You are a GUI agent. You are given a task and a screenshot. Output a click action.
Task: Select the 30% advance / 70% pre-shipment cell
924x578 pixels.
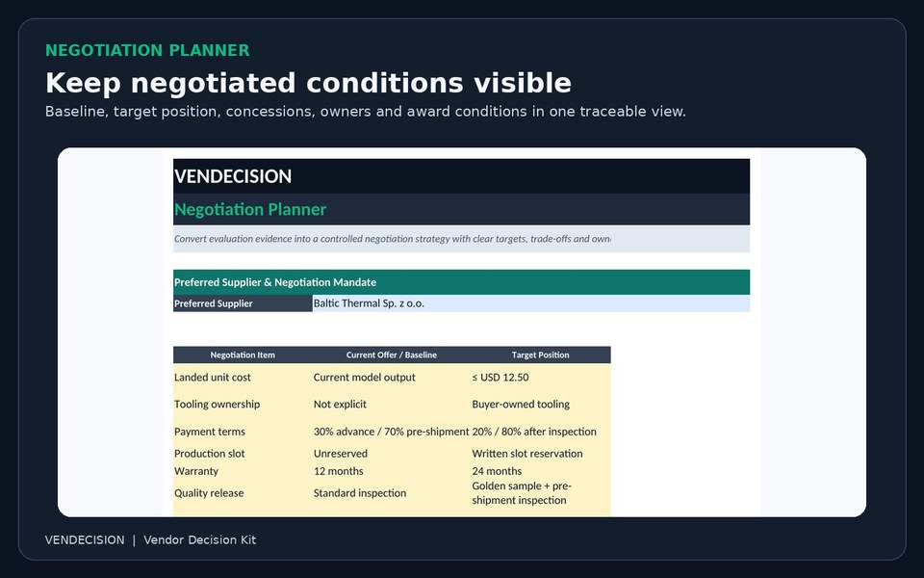[x=392, y=432]
